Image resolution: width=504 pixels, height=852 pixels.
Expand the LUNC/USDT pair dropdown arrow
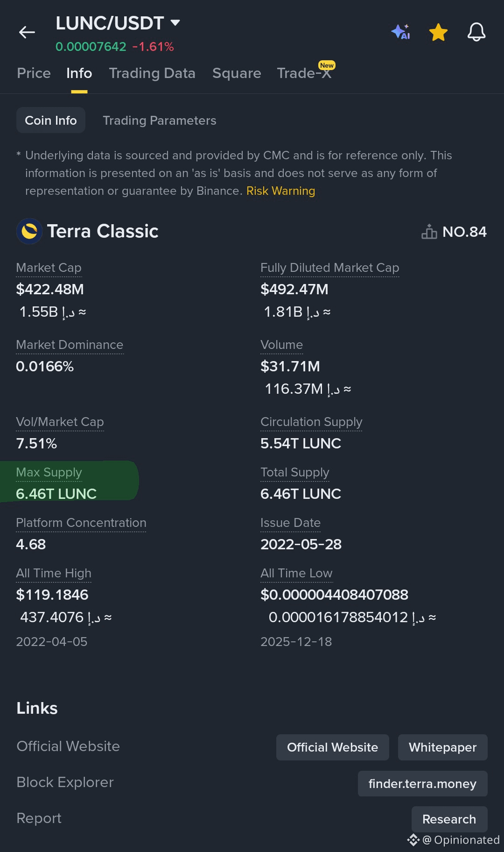pos(175,23)
